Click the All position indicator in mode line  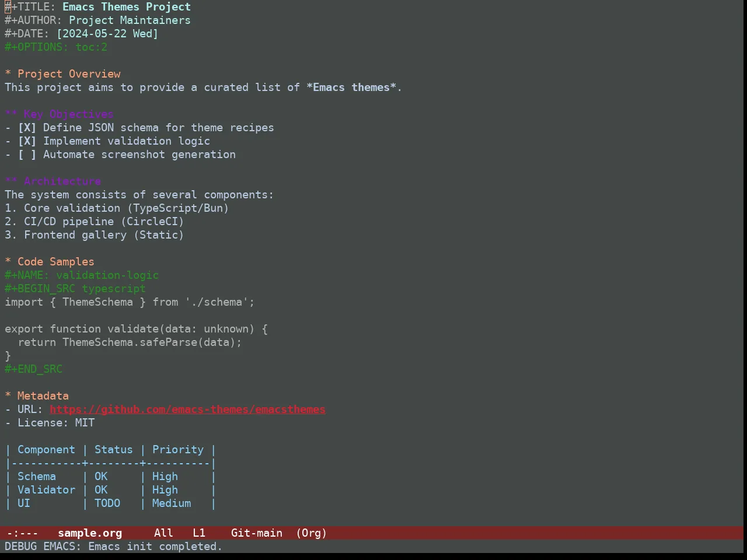[x=163, y=533]
